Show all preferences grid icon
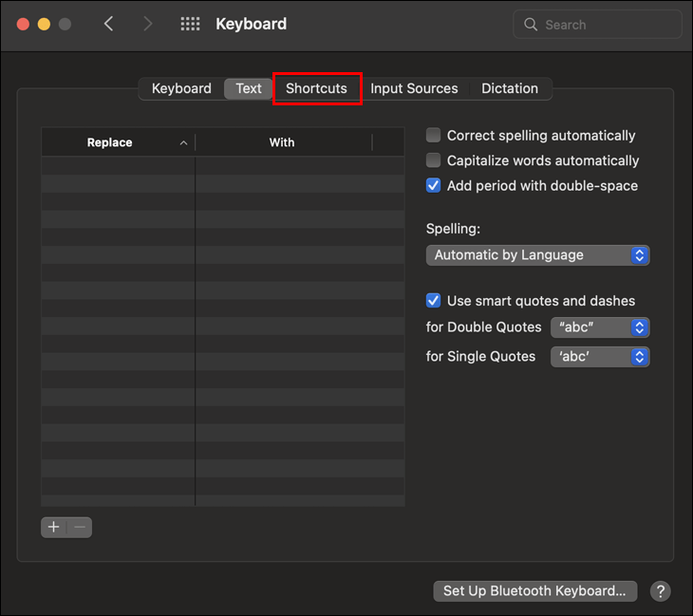Screen dimensions: 693x616 (190, 24)
